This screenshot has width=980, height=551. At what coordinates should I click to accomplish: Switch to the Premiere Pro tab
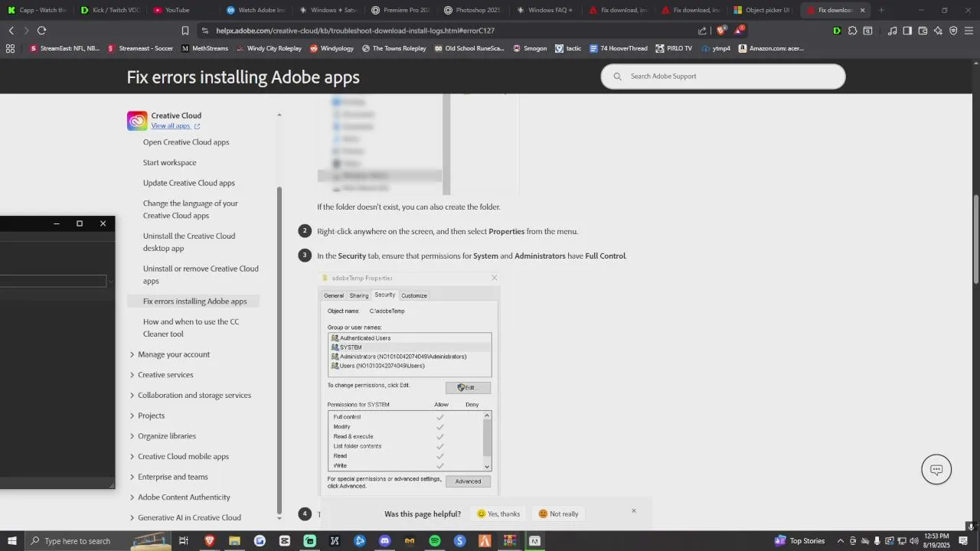tap(400, 10)
